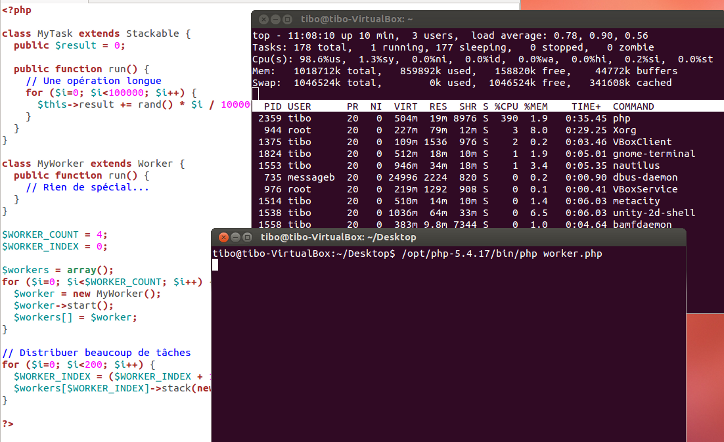Click the $worker->start(); code line
The width and height of the screenshot is (724, 442).
(63, 306)
